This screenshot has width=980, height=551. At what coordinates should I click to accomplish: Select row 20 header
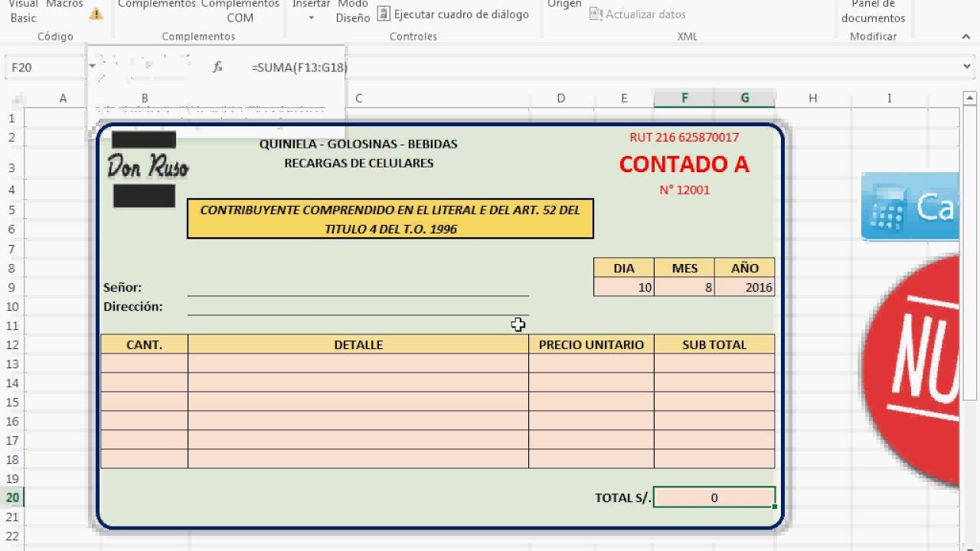pyautogui.click(x=12, y=497)
